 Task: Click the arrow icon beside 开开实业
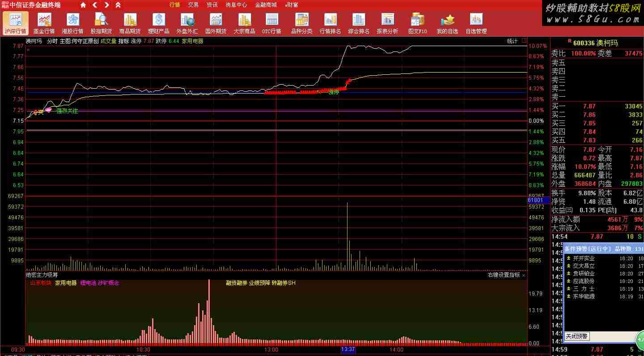(568, 258)
